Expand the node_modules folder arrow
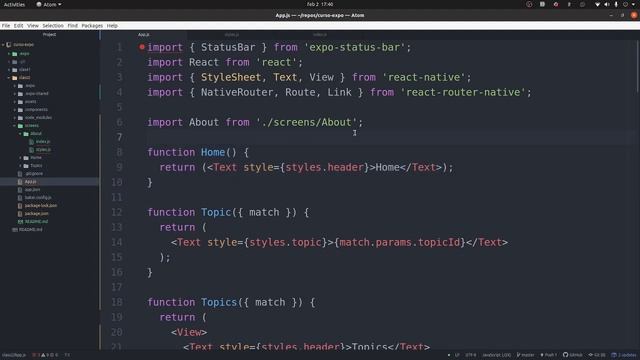This screenshot has height=360, width=640. pos(15,118)
